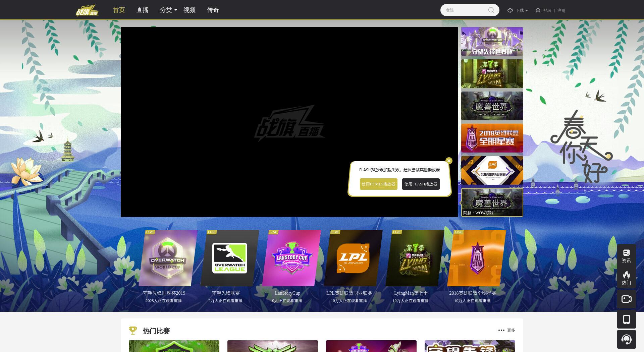Click the black video player area
The image size is (644, 352).
point(289,122)
